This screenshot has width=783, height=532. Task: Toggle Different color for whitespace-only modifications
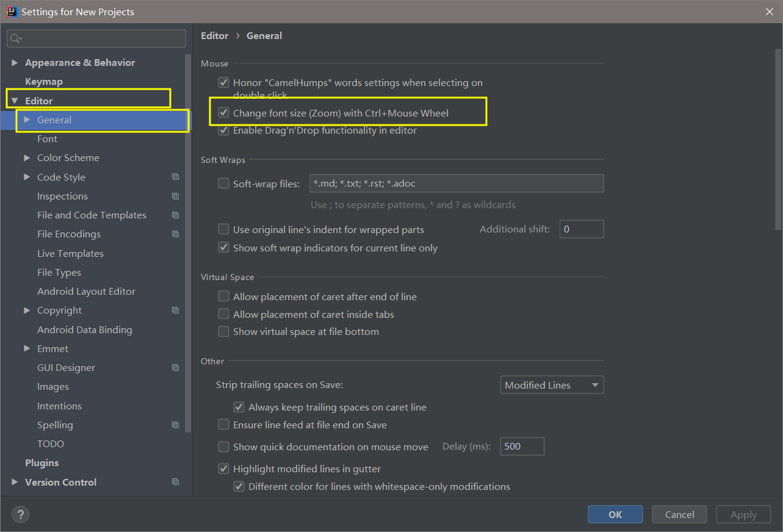(239, 486)
